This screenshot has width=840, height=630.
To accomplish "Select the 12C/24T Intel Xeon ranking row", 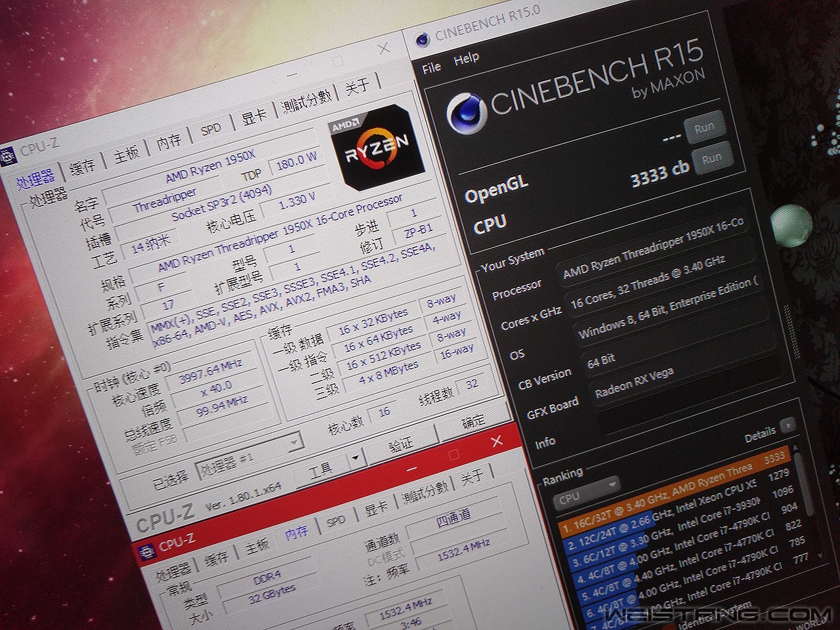I will pyautogui.click(x=676, y=507).
